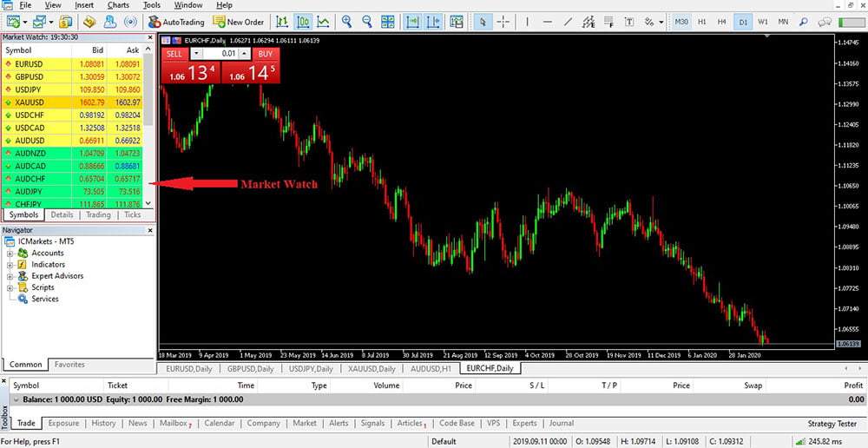The height and width of the screenshot is (448, 868).
Task: Click the red SELL button
Action: (174, 54)
